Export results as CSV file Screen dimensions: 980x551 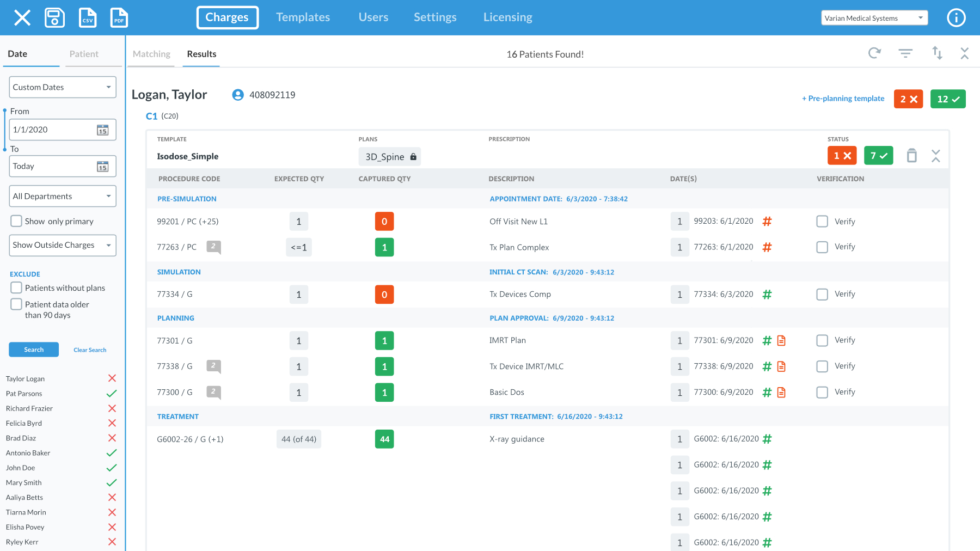[x=88, y=17]
